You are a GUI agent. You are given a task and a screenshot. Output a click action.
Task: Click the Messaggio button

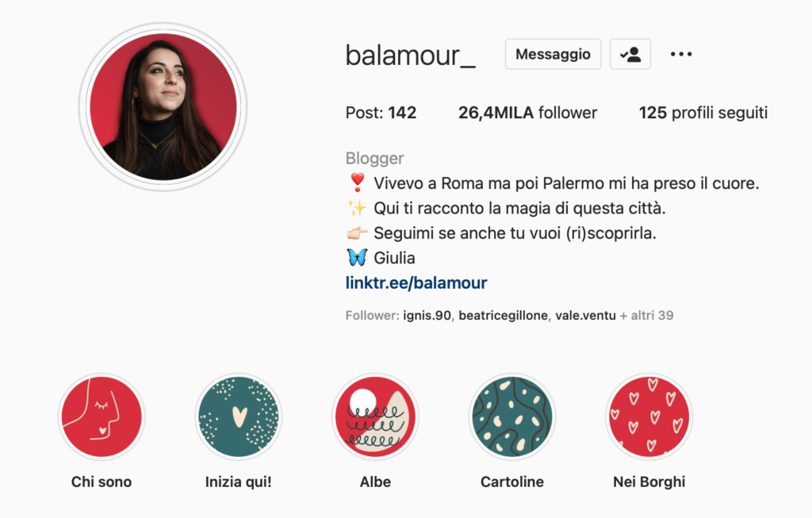(x=553, y=54)
